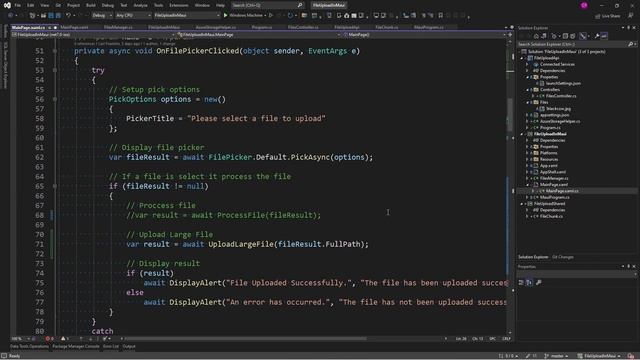Click the magnifier icon in the title search box
The height and width of the screenshot is (360, 640).
(300, 5)
